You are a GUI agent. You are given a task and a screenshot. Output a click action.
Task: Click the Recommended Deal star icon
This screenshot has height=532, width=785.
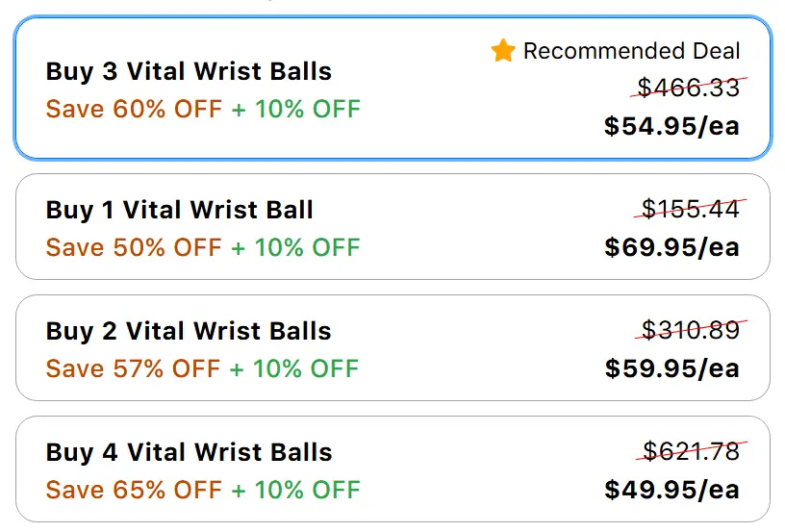click(x=503, y=51)
